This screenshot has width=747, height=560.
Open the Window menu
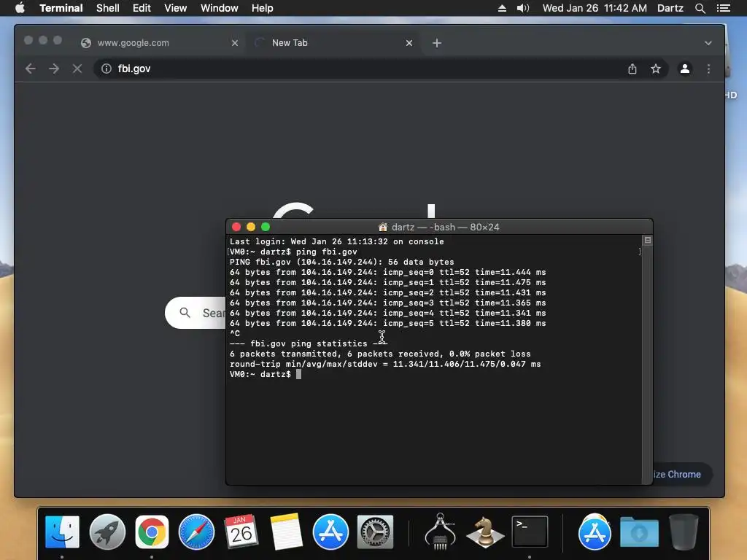tap(219, 8)
